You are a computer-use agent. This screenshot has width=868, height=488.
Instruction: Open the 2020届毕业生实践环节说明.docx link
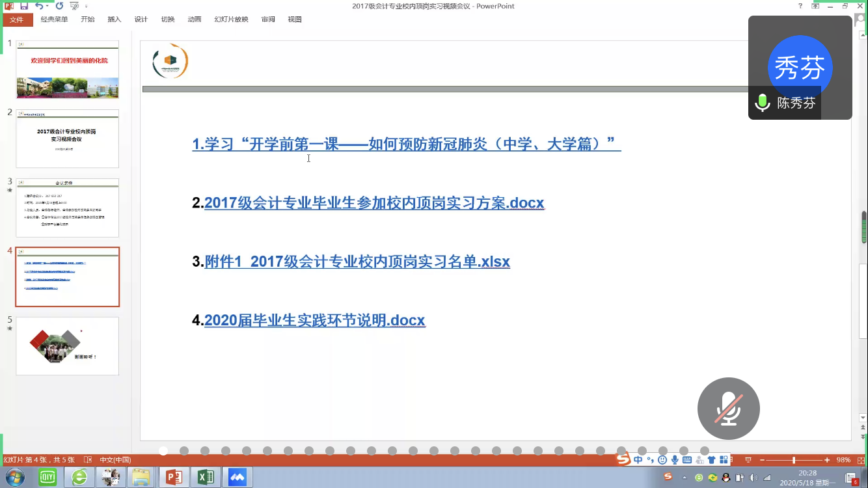314,320
